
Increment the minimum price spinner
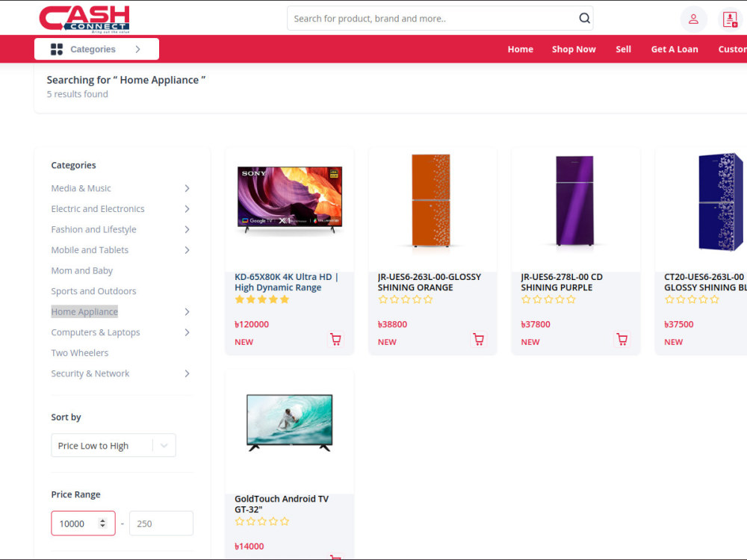coord(102,520)
